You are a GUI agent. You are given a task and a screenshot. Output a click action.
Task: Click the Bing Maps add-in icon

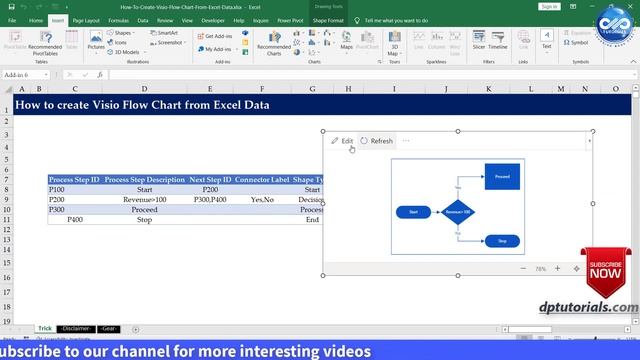tap(245, 42)
